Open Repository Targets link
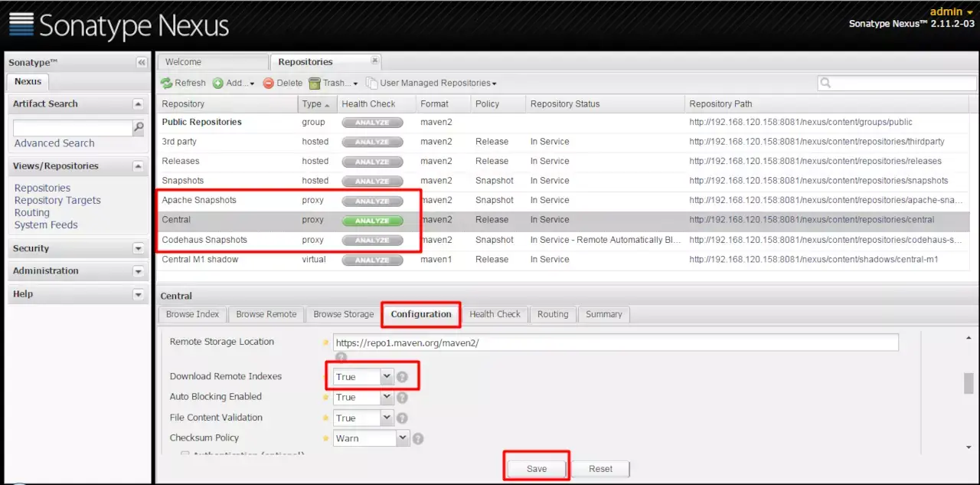Screen dimensions: 980x485 click(57, 200)
